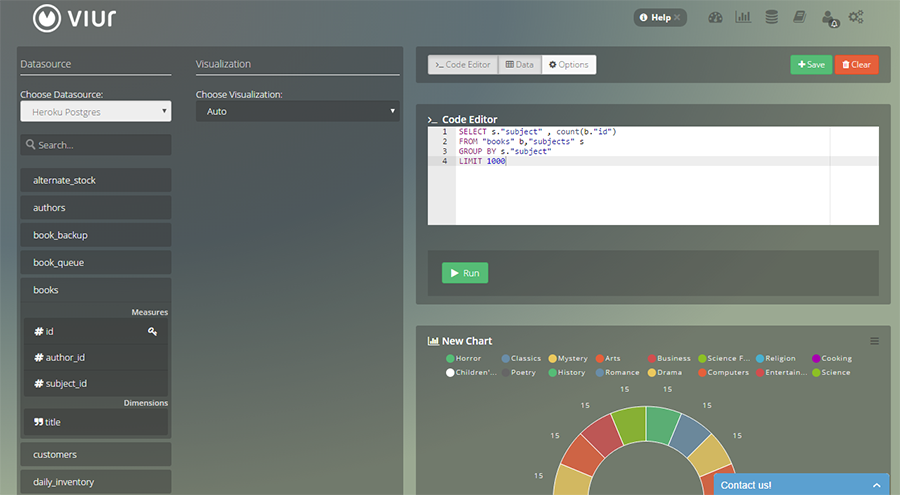Screen dimensions: 900x495
Task: Click the Entertain... legend swatch
Action: pos(760,373)
